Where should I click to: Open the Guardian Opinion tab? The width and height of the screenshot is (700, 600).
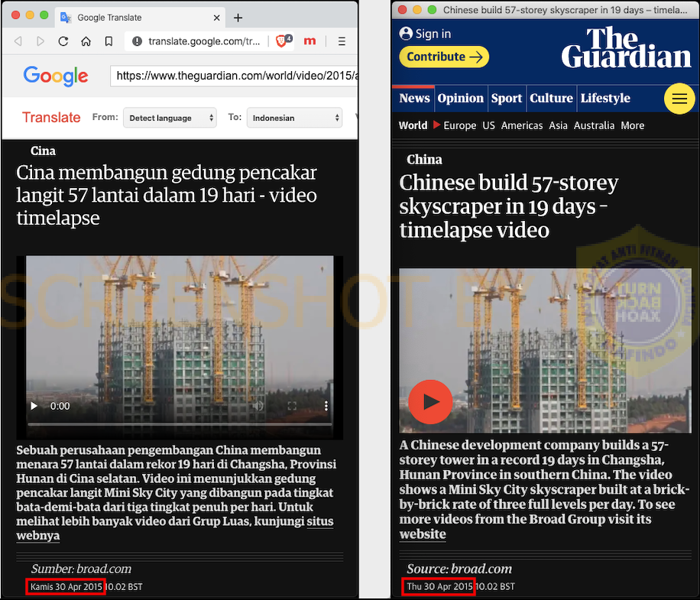tap(460, 98)
